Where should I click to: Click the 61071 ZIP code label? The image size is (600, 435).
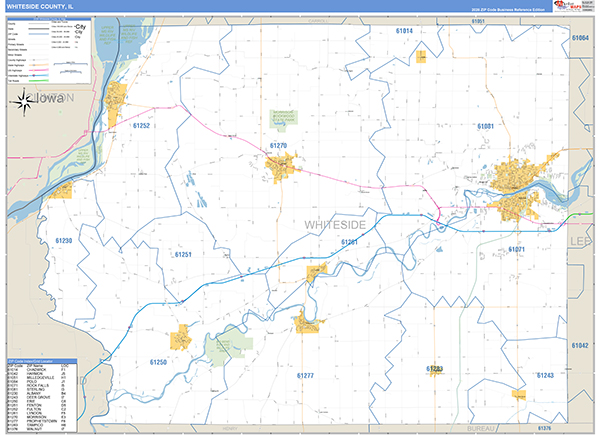pyautogui.click(x=517, y=249)
